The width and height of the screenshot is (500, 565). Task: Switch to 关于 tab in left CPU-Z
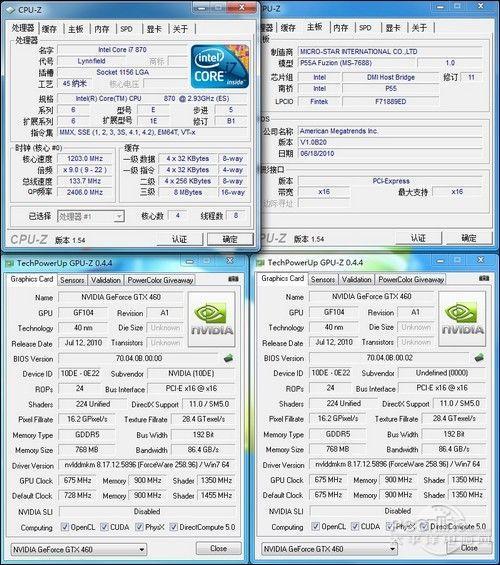click(180, 29)
